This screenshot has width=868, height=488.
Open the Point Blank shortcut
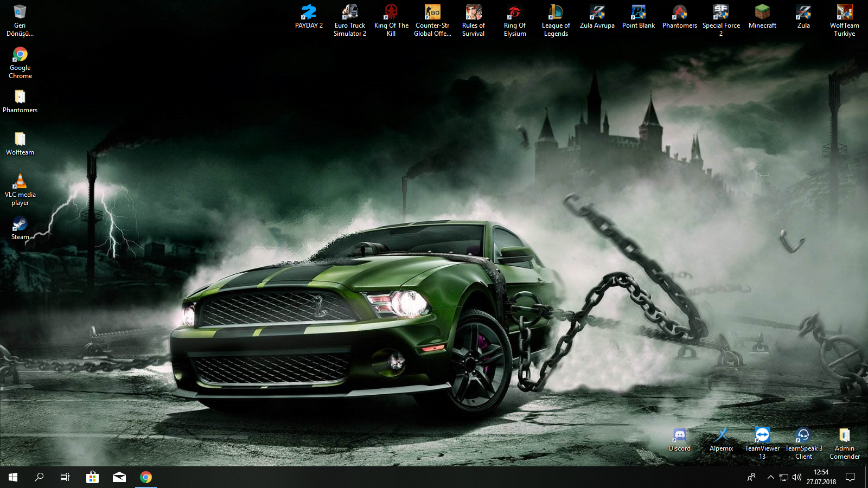click(x=639, y=16)
